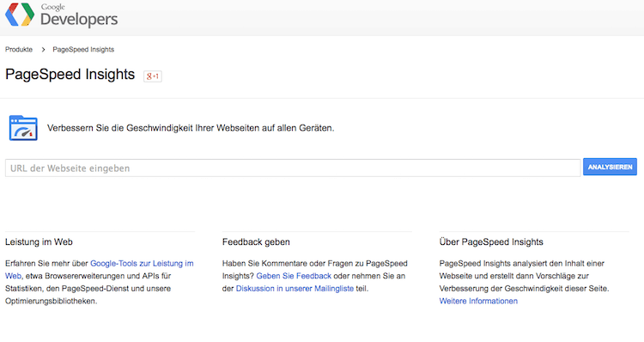Click the Leistung im Web heading
Screen dimensions: 644x342
coord(39,242)
